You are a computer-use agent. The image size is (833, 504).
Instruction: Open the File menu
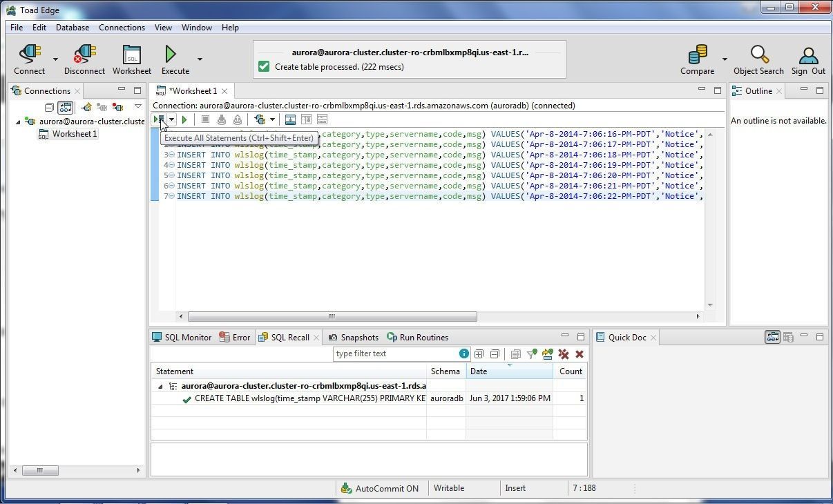pos(17,28)
